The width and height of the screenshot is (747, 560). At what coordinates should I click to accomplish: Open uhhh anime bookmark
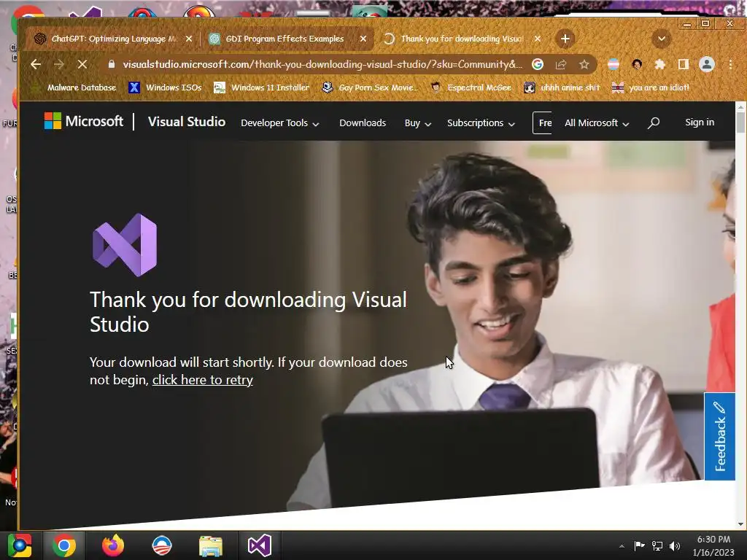click(x=562, y=87)
